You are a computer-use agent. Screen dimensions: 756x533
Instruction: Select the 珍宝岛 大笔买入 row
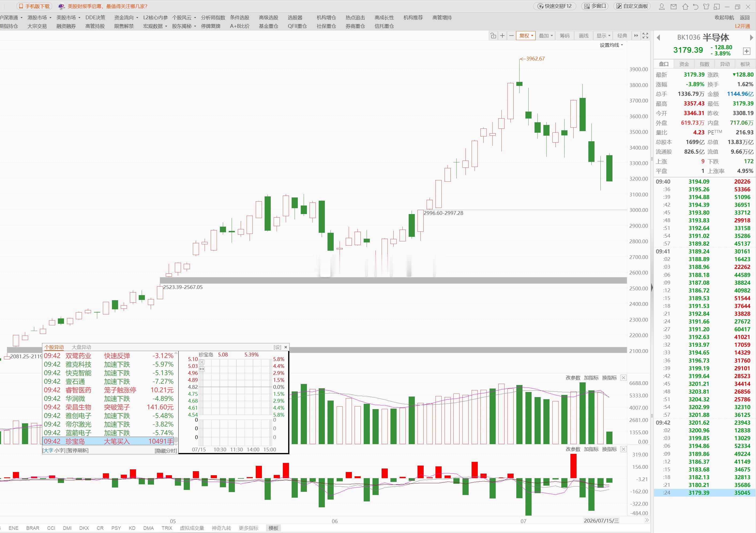click(108, 441)
